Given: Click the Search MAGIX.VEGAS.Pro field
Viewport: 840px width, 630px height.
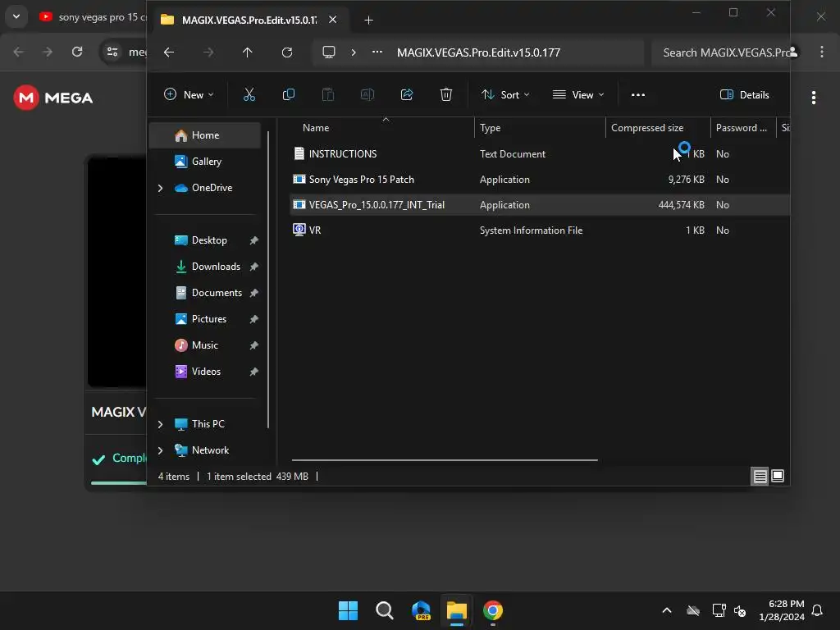Looking at the screenshot, I should tap(720, 52).
